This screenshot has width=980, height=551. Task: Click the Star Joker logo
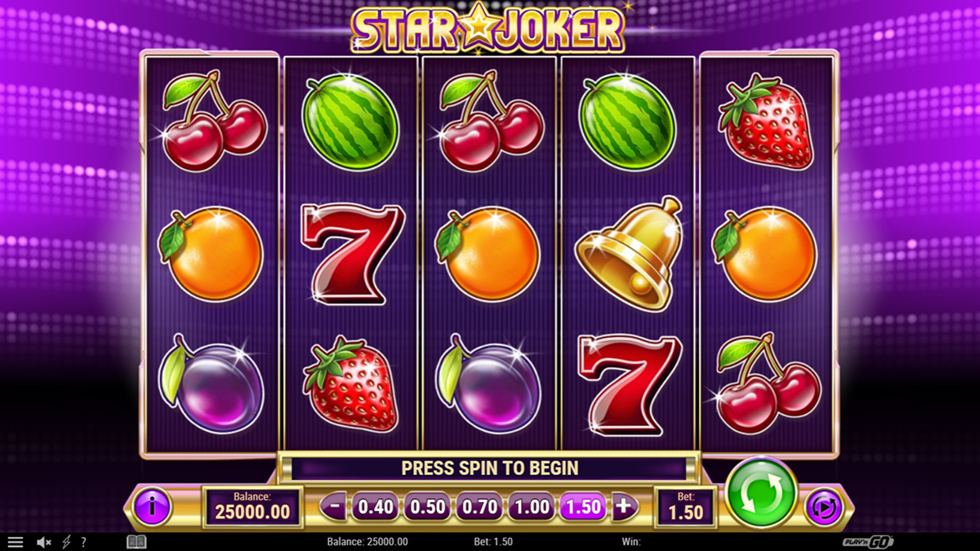[488, 29]
